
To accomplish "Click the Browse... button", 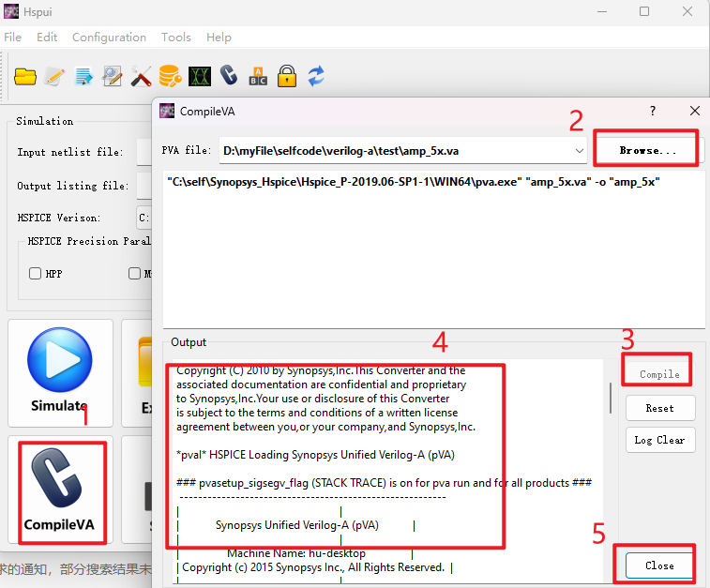I will [647, 150].
